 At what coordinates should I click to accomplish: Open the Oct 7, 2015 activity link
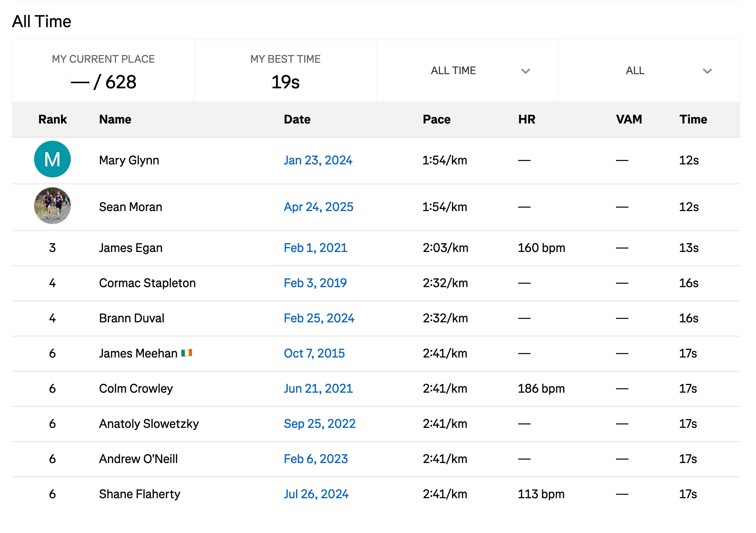(x=314, y=353)
